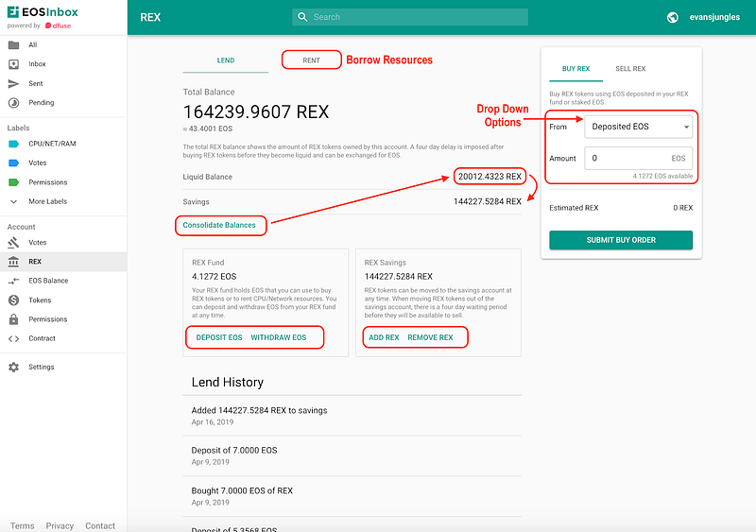756x532 pixels.
Task: Select the Sent menu item text
Action: (x=36, y=83)
